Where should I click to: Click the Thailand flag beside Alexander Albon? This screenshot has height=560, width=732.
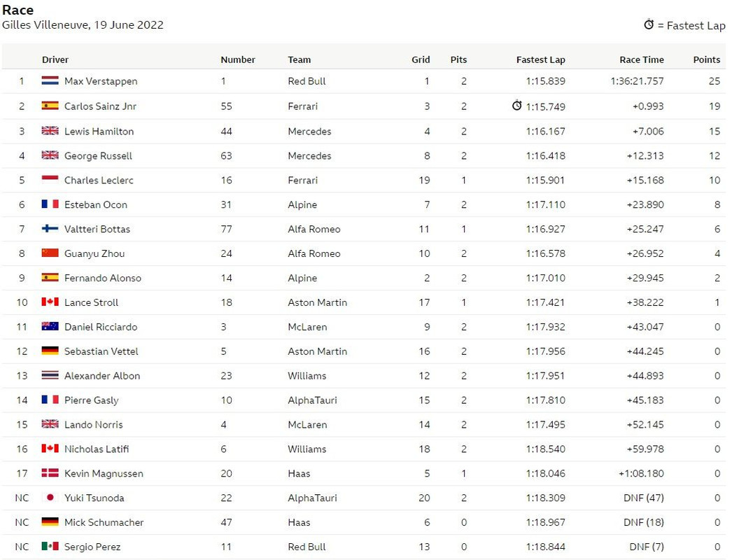50,375
